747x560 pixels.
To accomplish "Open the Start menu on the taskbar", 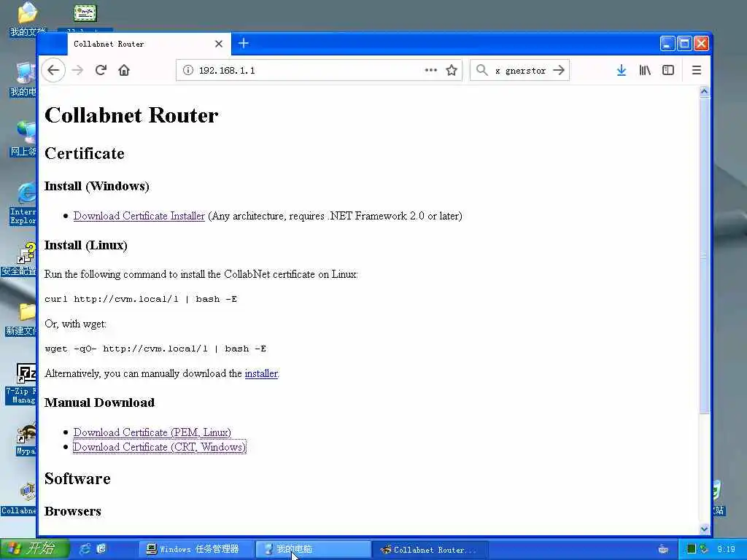I will [x=34, y=549].
